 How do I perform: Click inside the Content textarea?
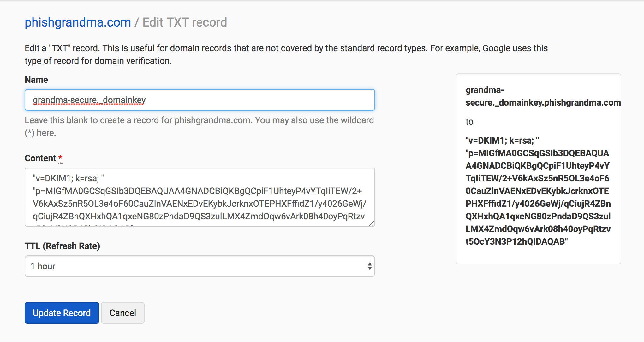pos(200,197)
